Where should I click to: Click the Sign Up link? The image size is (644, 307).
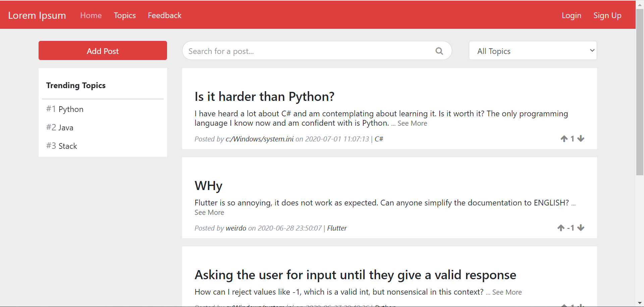[x=607, y=15]
